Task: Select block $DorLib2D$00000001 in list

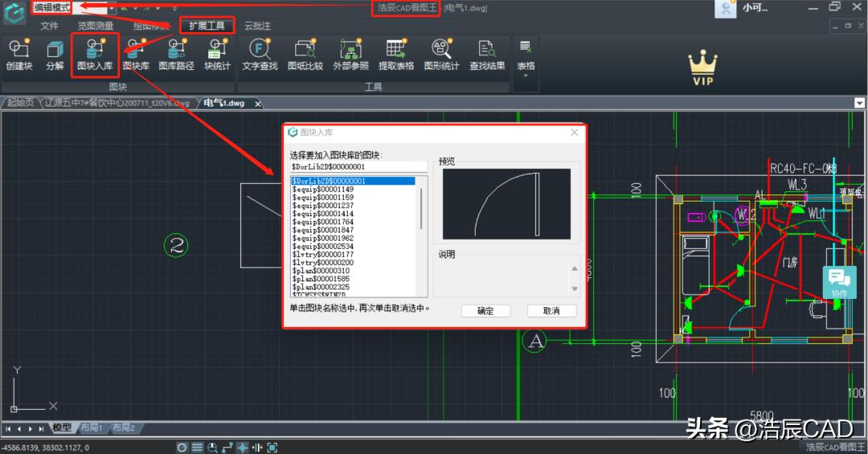Action: [x=353, y=181]
